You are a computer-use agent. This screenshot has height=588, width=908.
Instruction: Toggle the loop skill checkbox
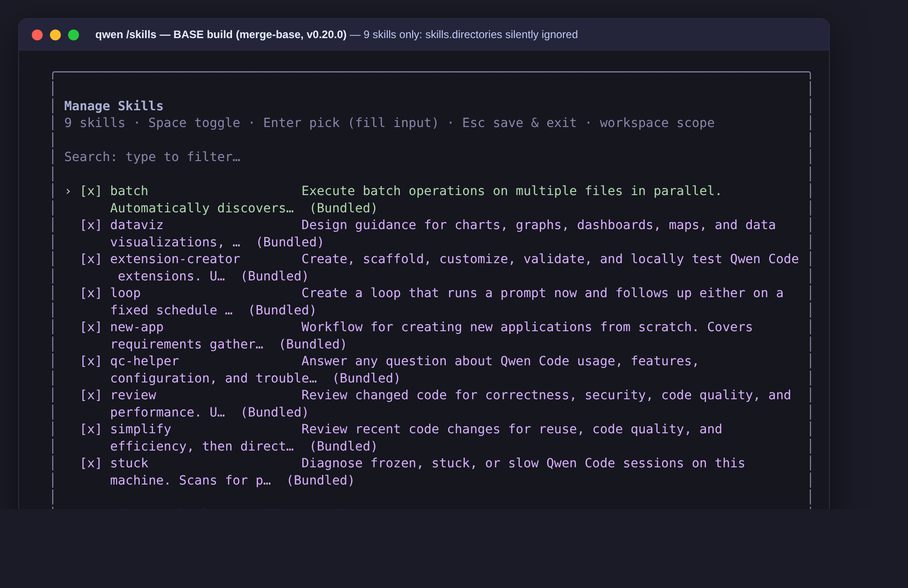pos(91,293)
